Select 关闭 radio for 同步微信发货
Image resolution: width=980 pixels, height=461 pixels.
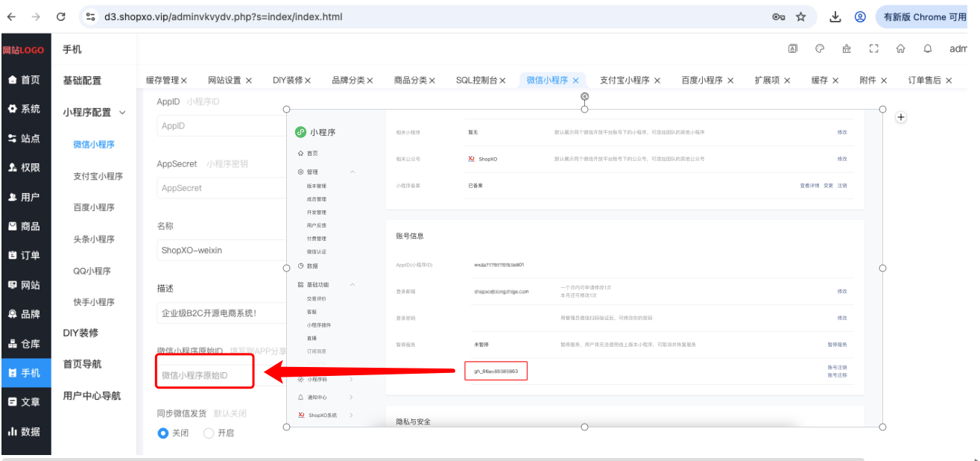click(163, 433)
